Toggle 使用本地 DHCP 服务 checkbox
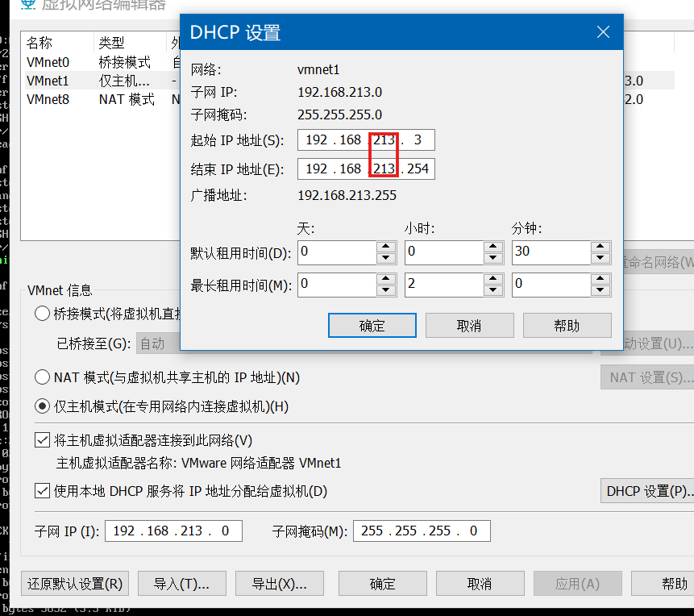This screenshot has width=694, height=616. [42, 491]
